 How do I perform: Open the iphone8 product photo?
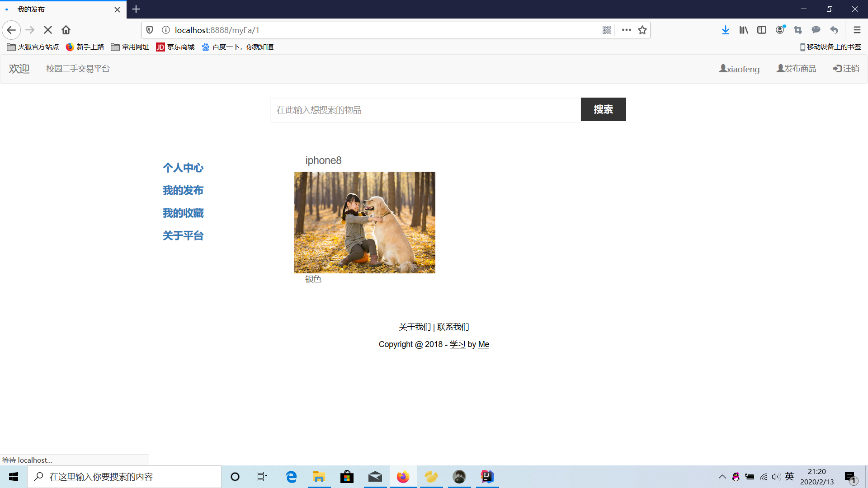click(364, 222)
